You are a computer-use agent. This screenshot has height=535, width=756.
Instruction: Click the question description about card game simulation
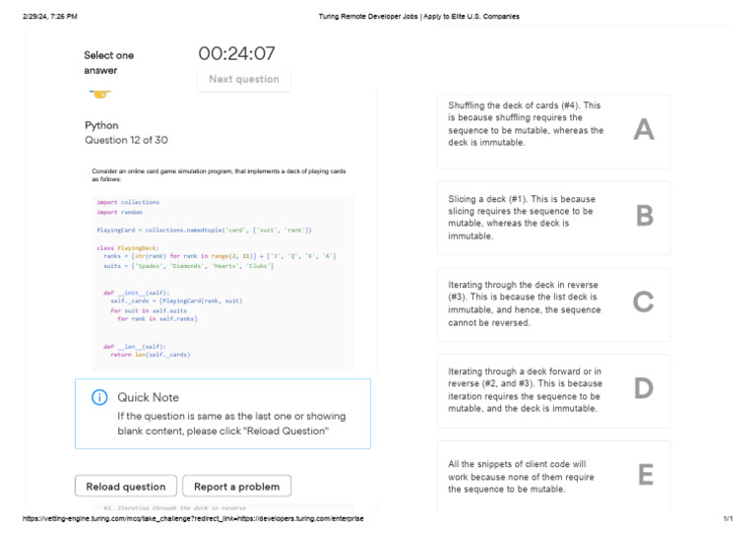[x=219, y=175]
